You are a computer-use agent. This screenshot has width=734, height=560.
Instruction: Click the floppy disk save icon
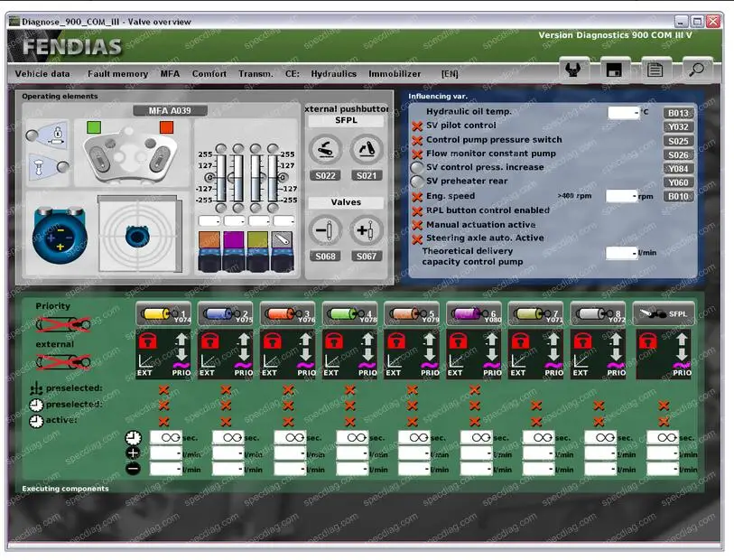[614, 70]
